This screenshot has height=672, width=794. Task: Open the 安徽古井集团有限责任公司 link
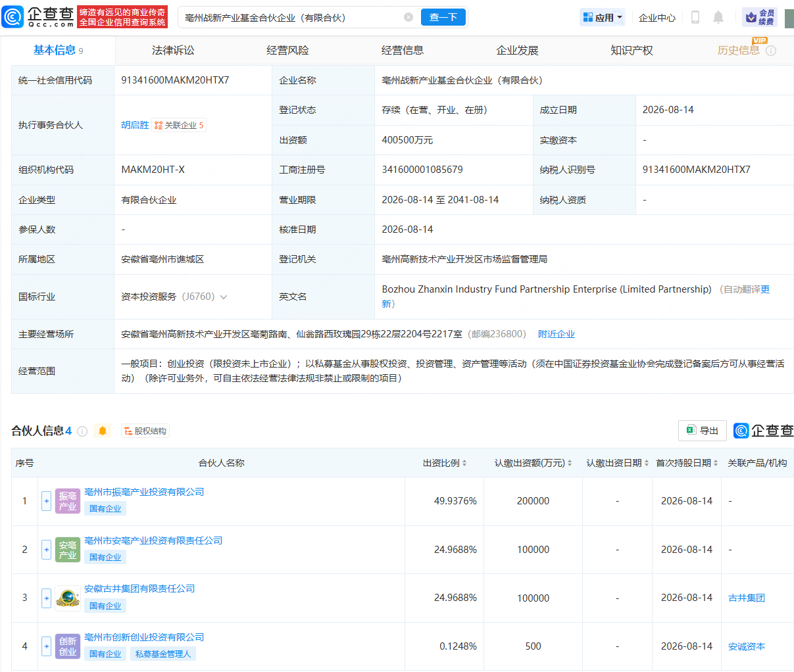(139, 588)
